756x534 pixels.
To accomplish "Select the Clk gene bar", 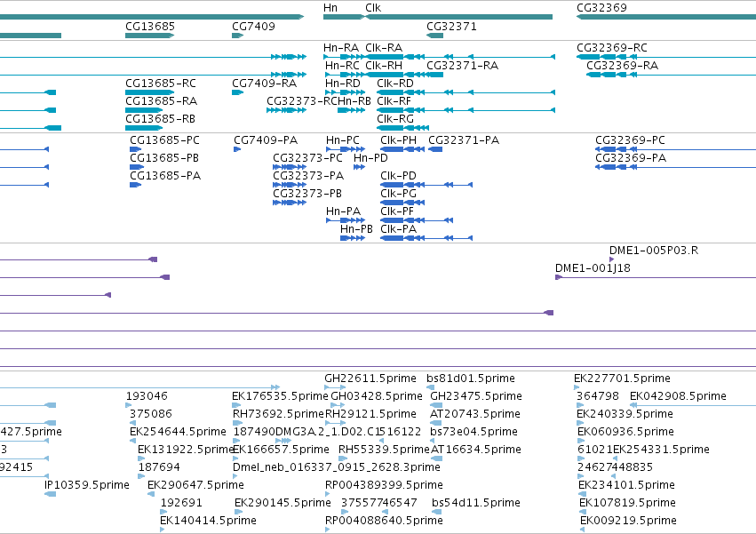I will tap(458, 17).
